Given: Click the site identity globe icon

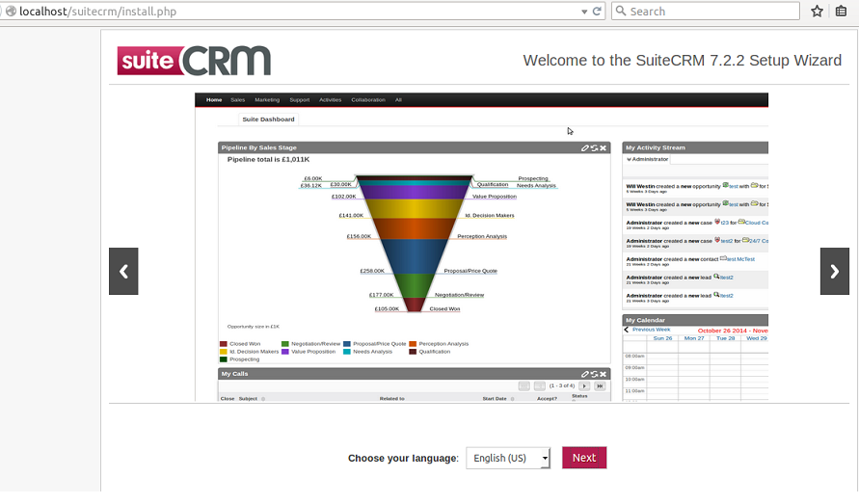Looking at the screenshot, I should click(x=11, y=11).
